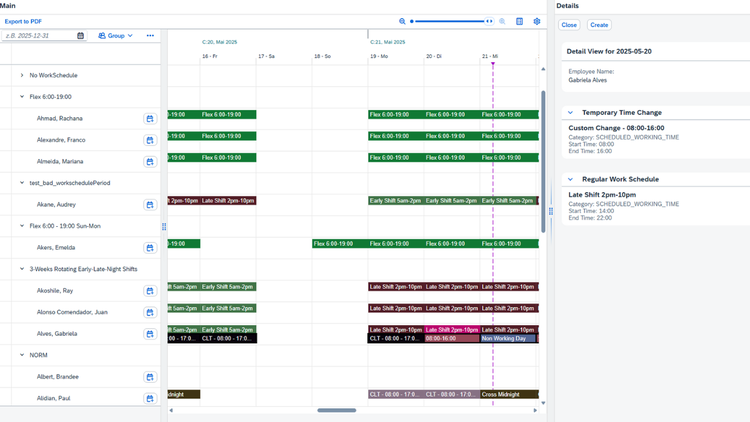750x422 pixels.
Task: Open the three-dot overflow menu
Action: click(150, 35)
